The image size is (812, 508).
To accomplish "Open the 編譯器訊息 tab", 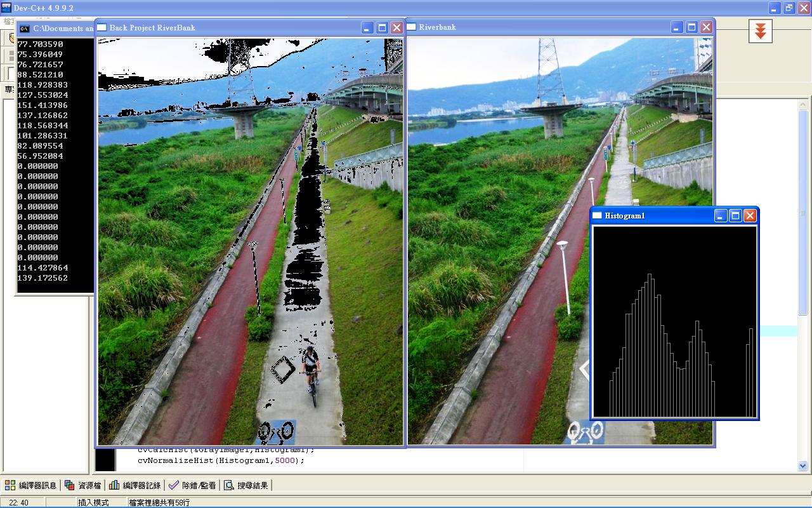I will click(x=31, y=485).
